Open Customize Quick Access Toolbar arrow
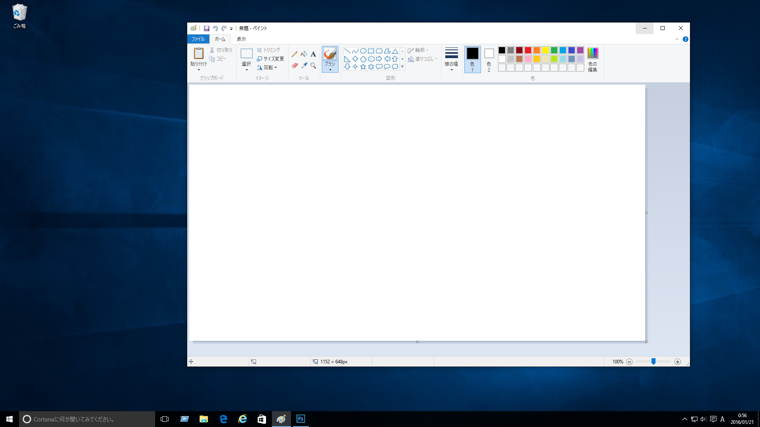This screenshot has width=760, height=427. 231,29
